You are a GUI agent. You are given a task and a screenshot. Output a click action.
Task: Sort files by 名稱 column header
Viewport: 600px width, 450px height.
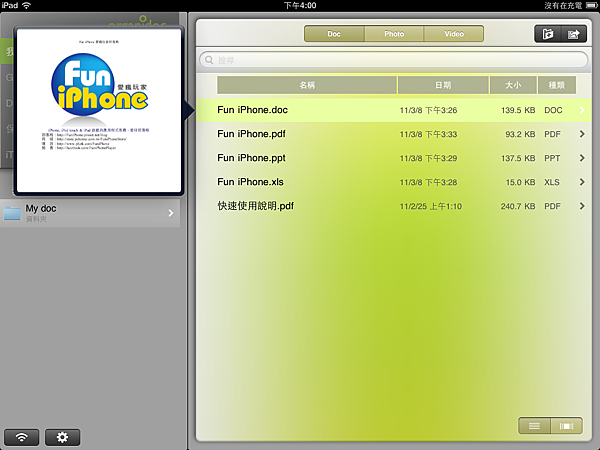pyautogui.click(x=307, y=85)
